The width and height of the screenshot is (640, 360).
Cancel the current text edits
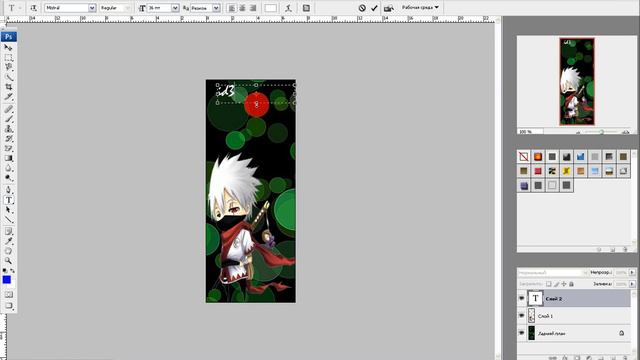pyautogui.click(x=362, y=8)
